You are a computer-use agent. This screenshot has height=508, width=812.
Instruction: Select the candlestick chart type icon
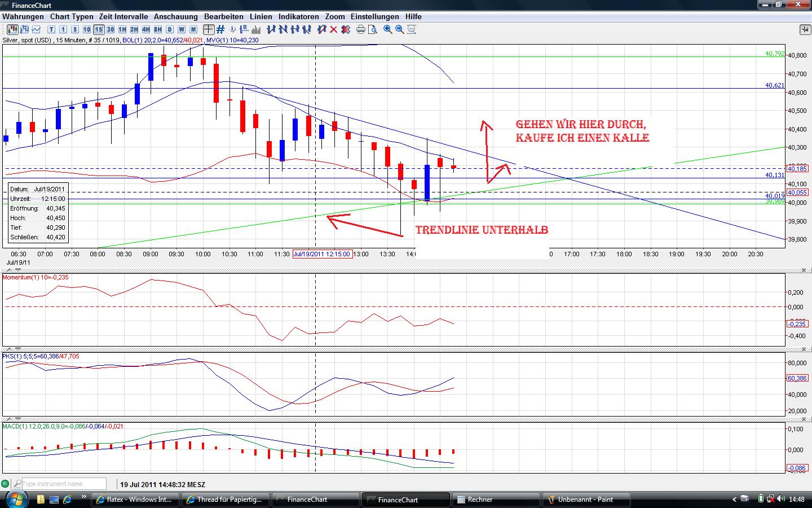click(12, 29)
